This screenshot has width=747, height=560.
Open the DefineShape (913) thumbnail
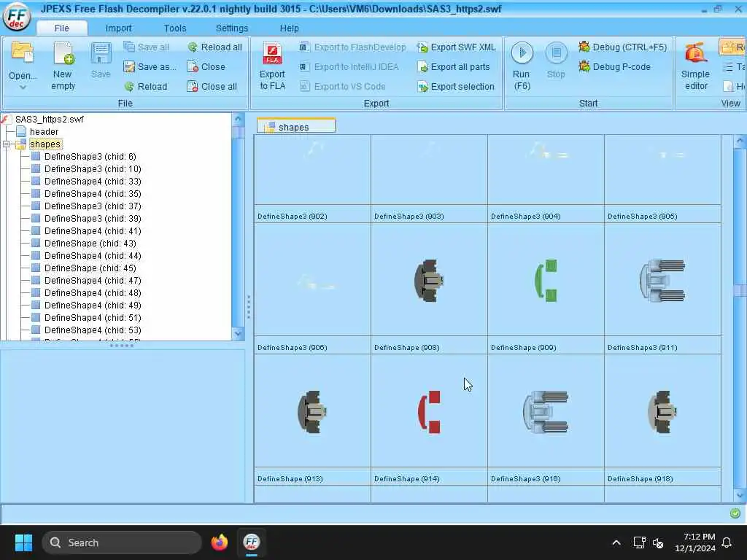(312, 411)
